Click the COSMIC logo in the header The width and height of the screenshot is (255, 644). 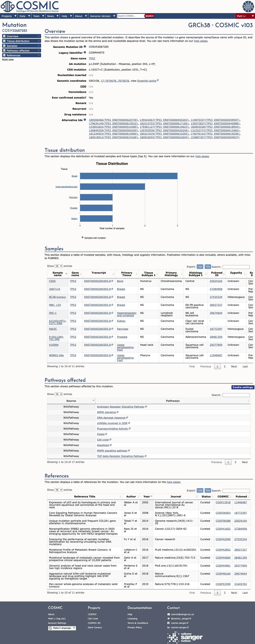pos(30,6)
